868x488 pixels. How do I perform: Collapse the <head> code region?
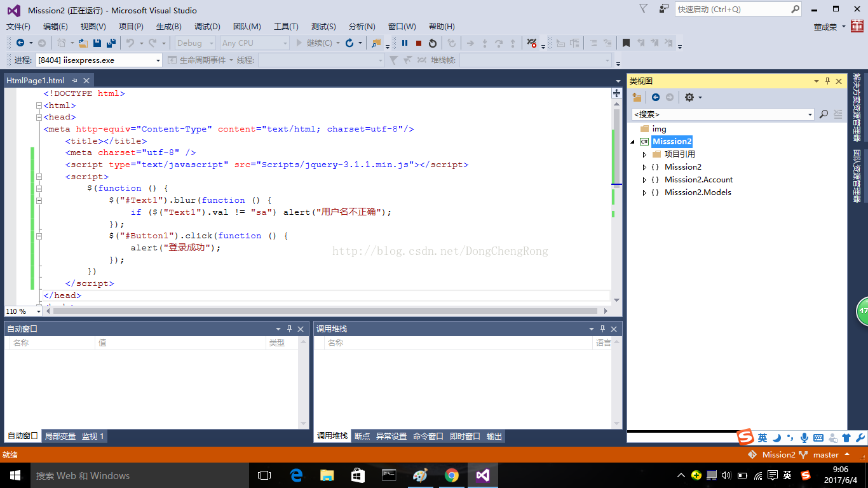[39, 118]
